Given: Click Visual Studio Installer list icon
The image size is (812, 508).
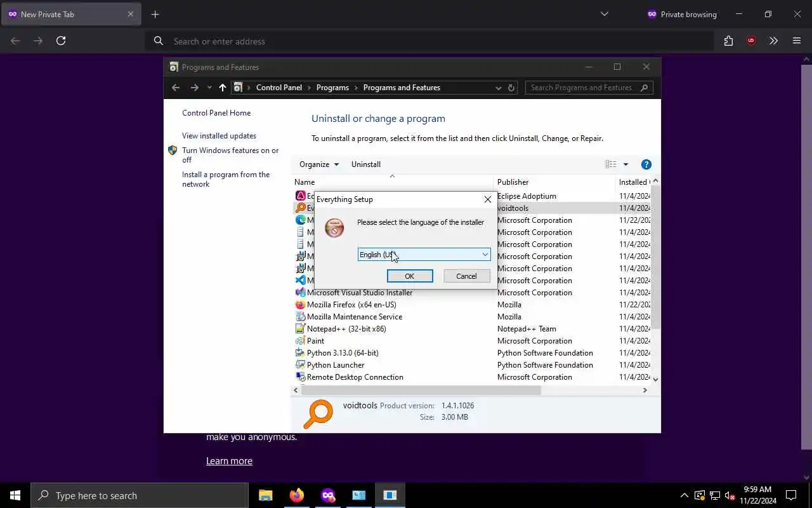Looking at the screenshot, I should 301,293.
